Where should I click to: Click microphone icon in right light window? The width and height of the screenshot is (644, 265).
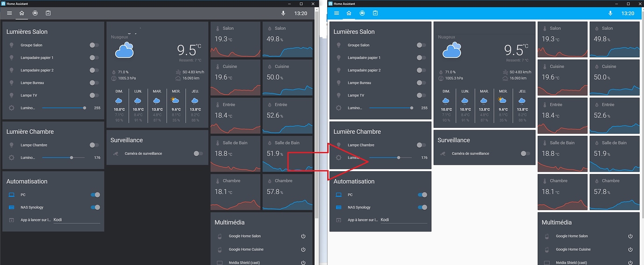[x=610, y=13]
